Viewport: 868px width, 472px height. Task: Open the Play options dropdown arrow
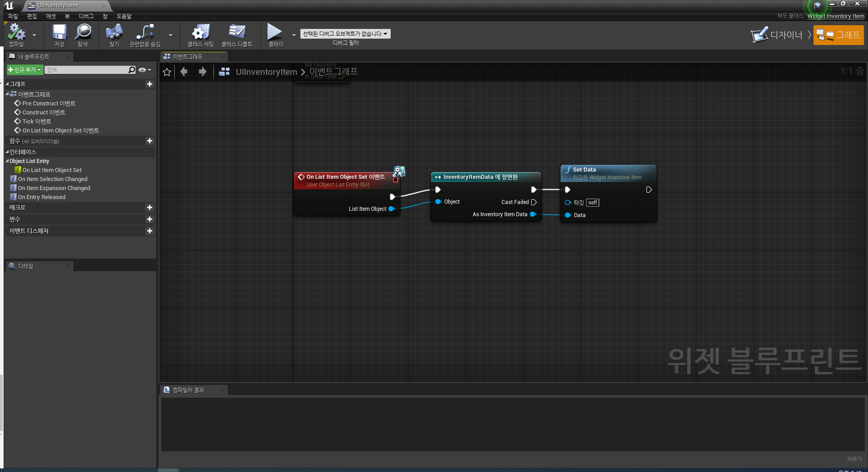pos(294,35)
